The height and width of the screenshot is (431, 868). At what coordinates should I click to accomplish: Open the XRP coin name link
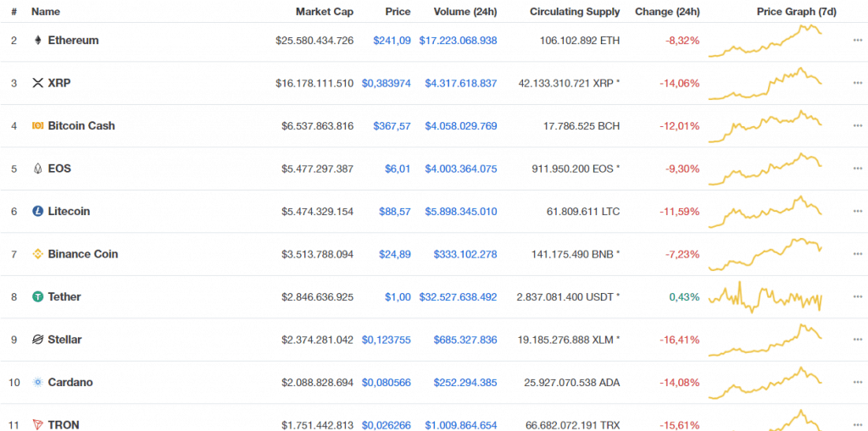(x=59, y=83)
